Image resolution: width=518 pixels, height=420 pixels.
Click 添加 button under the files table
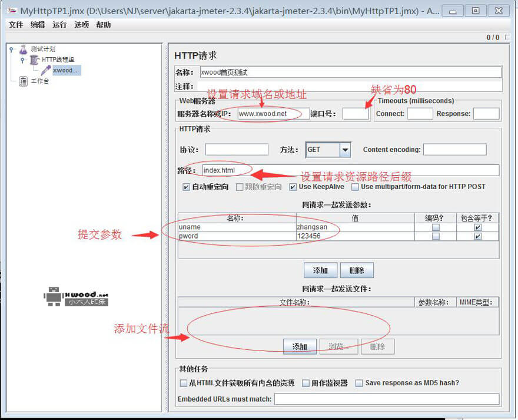click(300, 346)
